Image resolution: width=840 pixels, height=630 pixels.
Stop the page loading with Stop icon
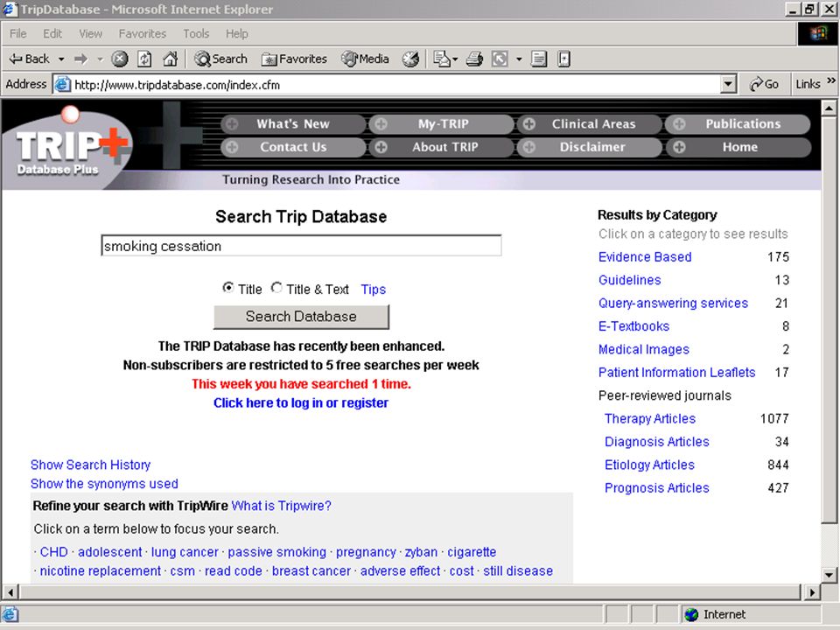[120, 59]
